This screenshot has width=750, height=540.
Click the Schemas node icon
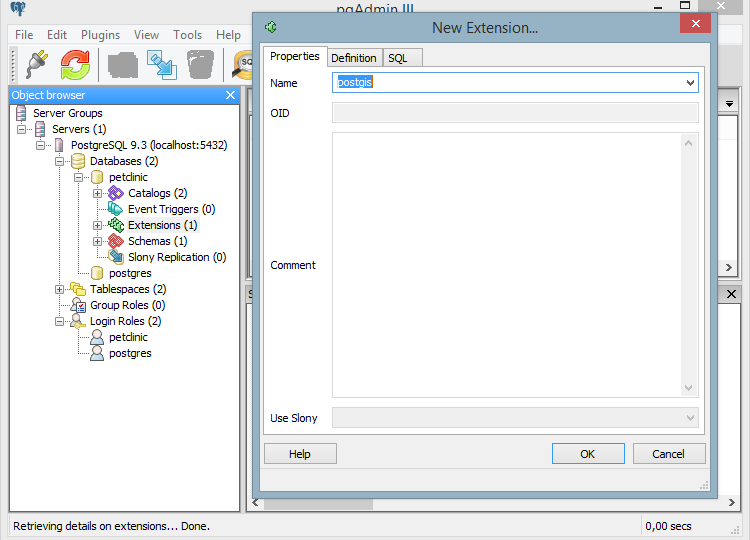[x=116, y=241]
